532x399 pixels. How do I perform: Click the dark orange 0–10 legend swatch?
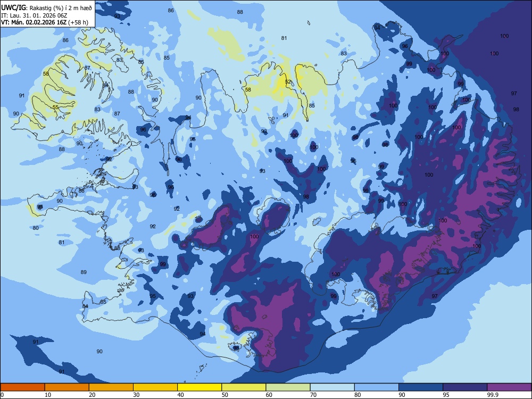tap(22, 387)
